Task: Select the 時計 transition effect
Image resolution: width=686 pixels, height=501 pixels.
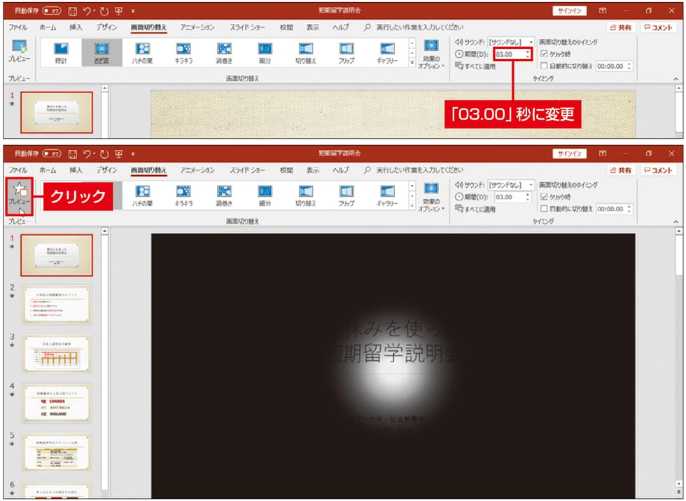Action: pos(61,51)
